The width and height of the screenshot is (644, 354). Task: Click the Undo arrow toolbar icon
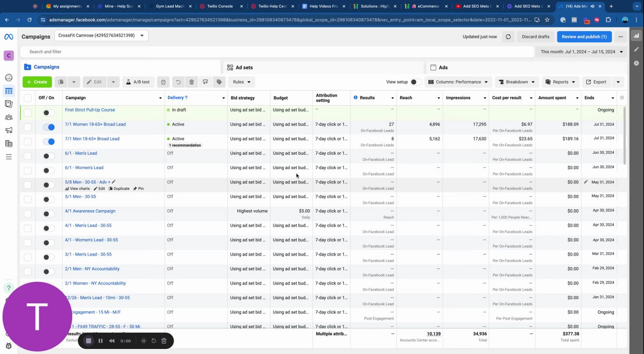point(178,82)
